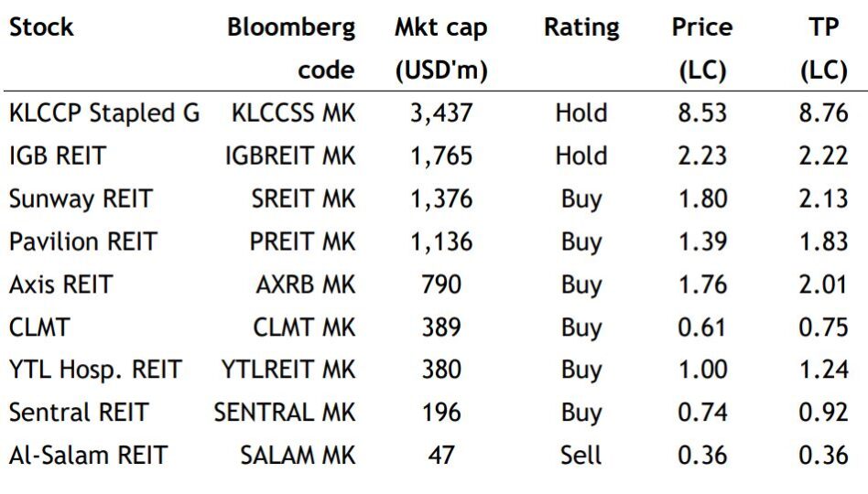Screen dimensions: 868x494
Task: Select Sentral REIT price 0.74
Action: (x=702, y=413)
